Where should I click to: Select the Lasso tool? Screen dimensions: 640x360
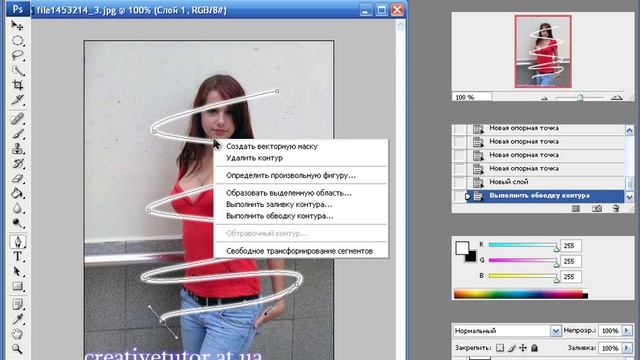click(17, 55)
